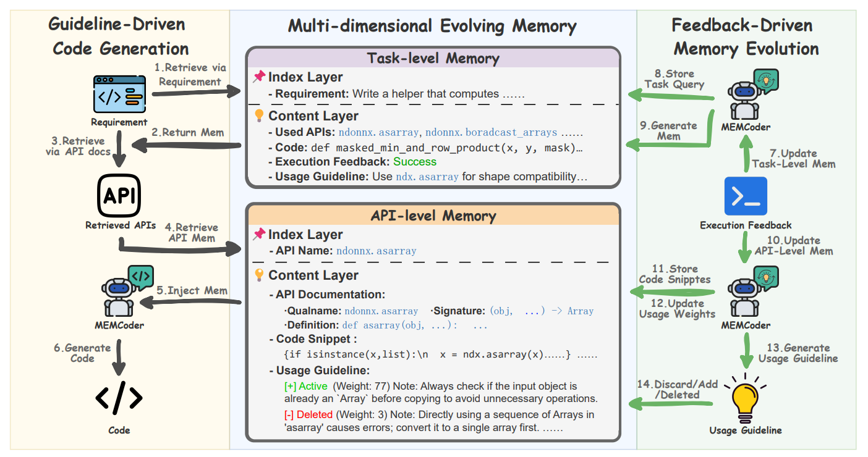
Task: Select the Feedback-Driven Memory Evolution title
Action: tap(746, 36)
